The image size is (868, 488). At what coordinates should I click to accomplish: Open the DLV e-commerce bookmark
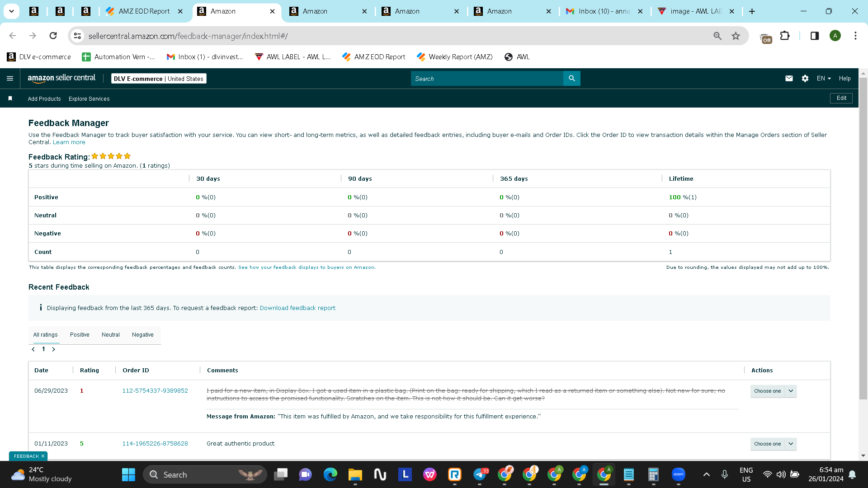(39, 57)
